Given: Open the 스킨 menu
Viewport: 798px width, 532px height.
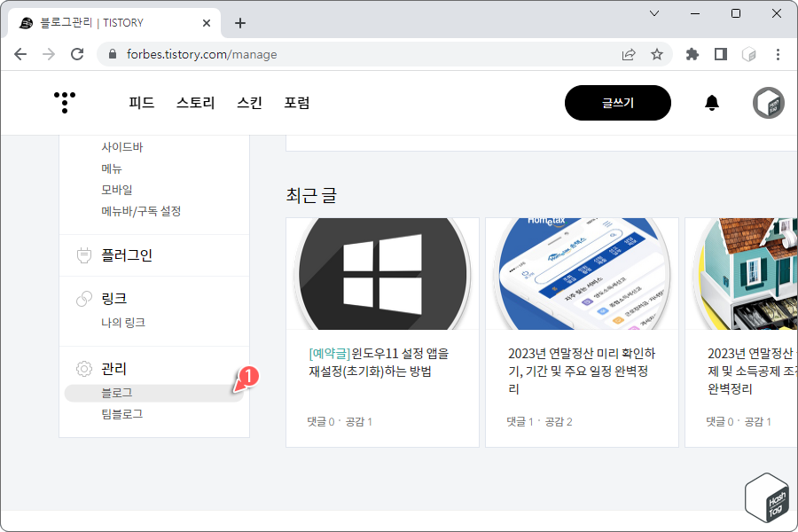Looking at the screenshot, I should [249, 103].
